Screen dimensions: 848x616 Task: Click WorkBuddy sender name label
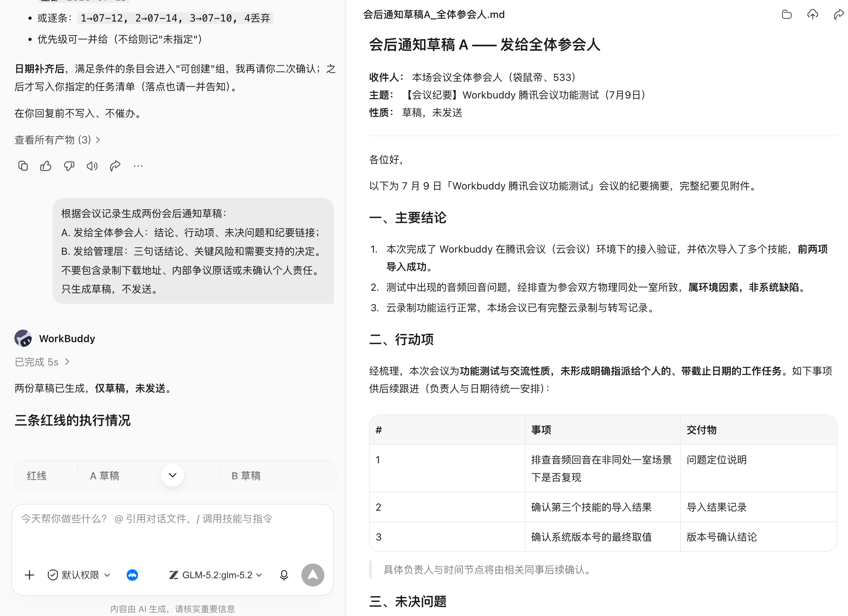(67, 339)
